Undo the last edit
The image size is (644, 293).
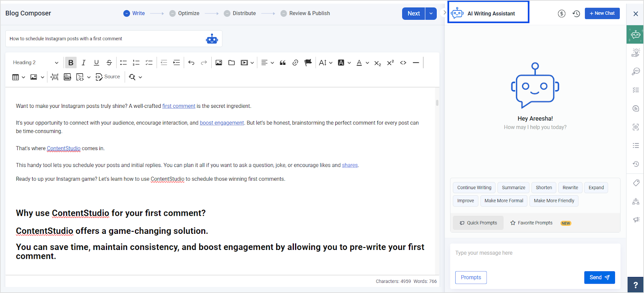(191, 62)
